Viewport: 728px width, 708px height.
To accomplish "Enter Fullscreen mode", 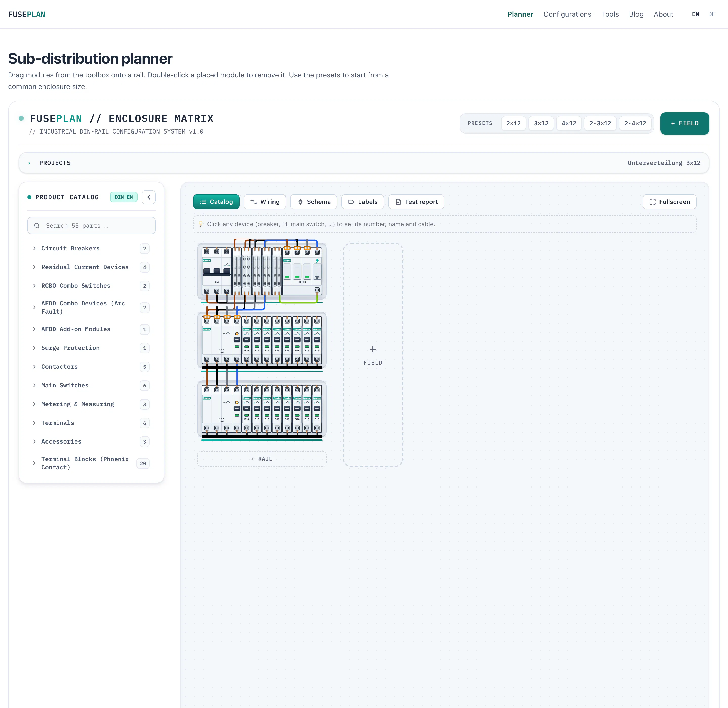I will point(669,202).
